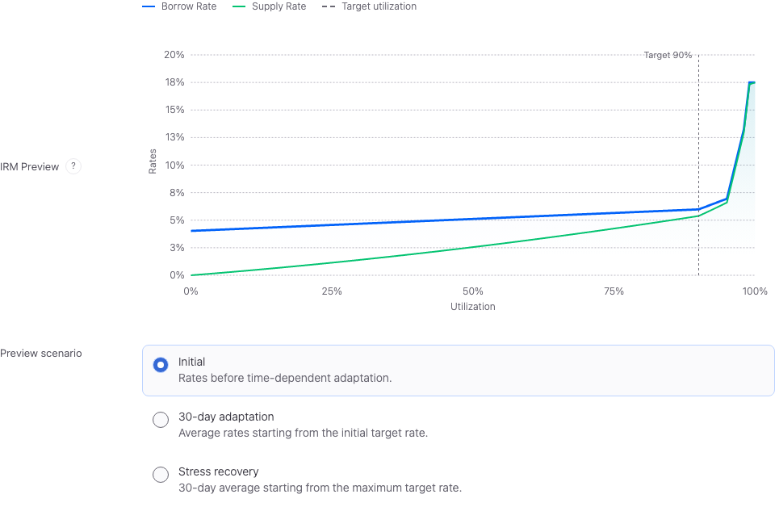This screenshot has height=532, width=775.
Task: Click the 50% utilization axis label
Action: pos(473,291)
